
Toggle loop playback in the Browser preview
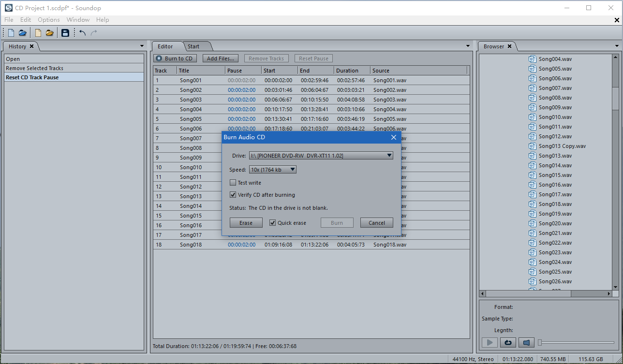tap(508, 343)
